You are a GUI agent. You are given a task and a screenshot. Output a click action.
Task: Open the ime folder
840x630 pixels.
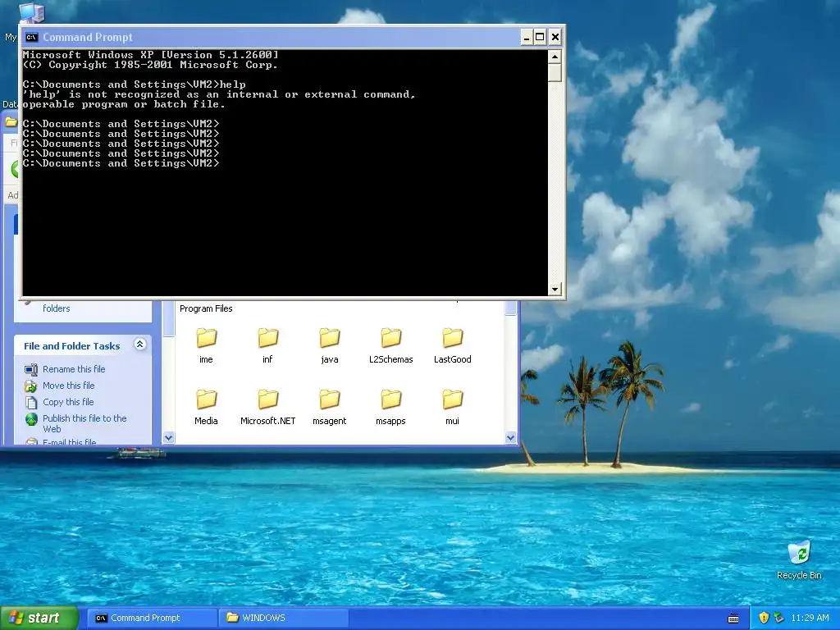point(206,345)
